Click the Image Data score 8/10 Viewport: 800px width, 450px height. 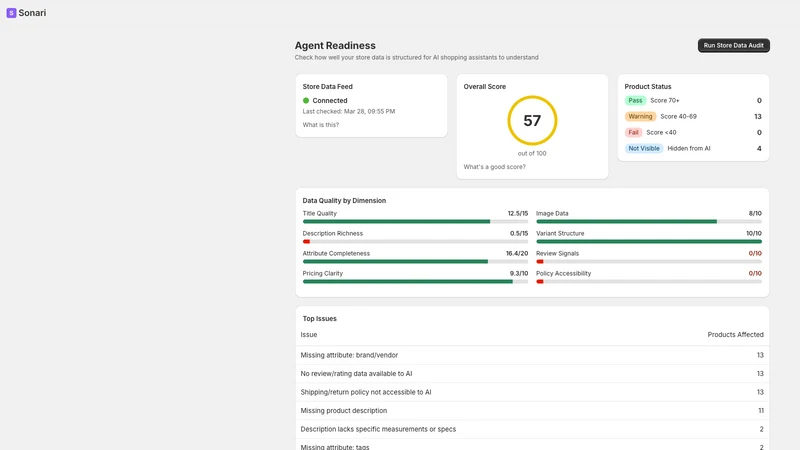[755, 213]
